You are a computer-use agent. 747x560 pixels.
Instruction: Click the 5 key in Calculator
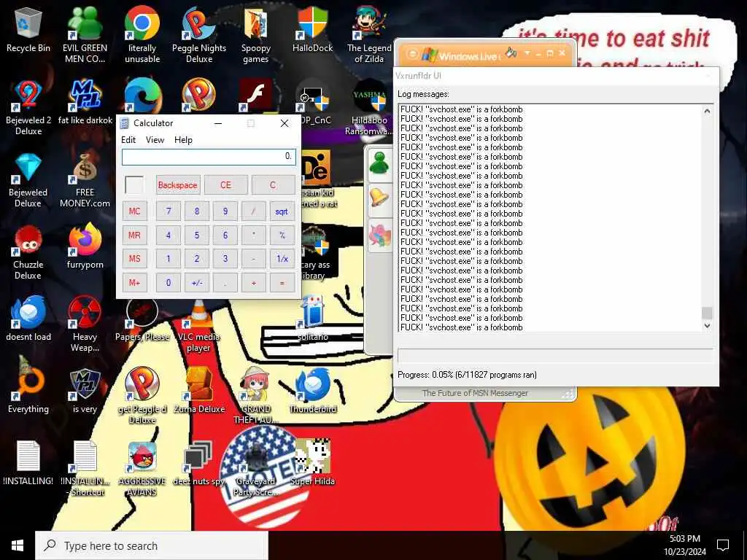coord(197,236)
